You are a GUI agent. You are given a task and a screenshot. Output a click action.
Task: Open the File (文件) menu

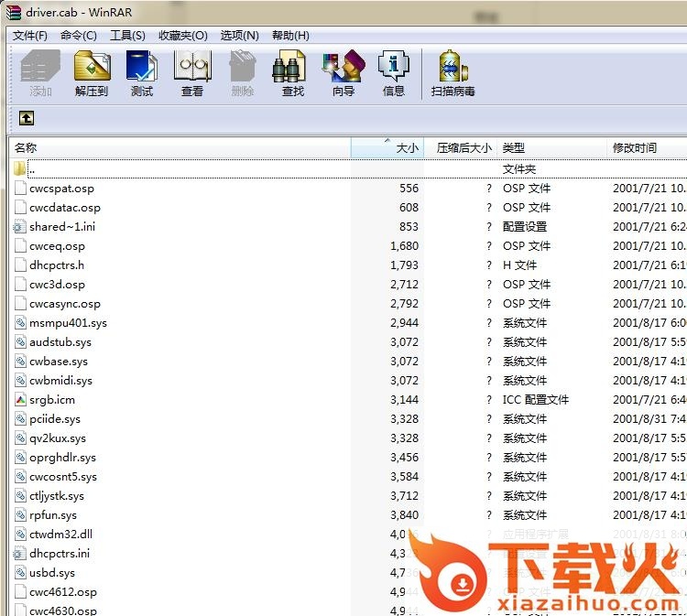pyautogui.click(x=30, y=36)
